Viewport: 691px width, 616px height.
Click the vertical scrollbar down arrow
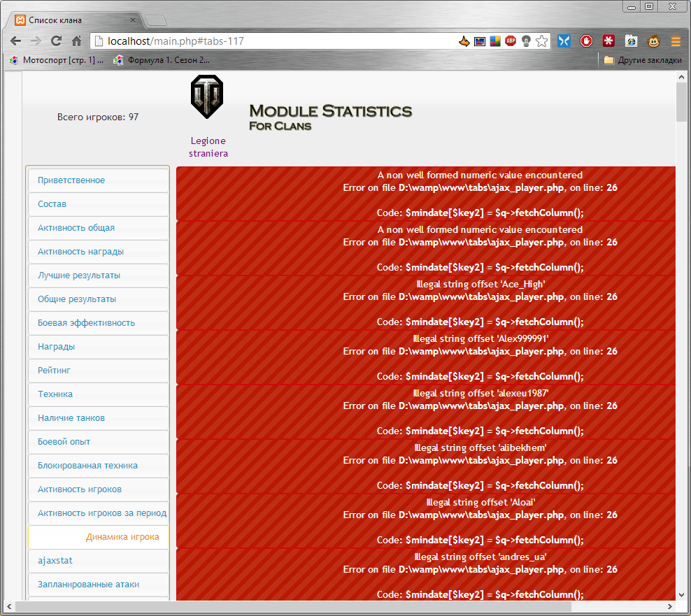click(682, 594)
